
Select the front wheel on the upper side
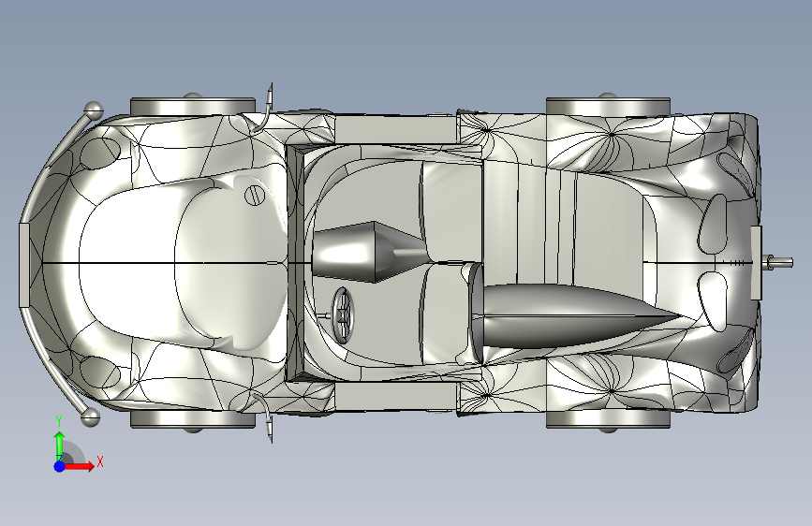(193, 106)
